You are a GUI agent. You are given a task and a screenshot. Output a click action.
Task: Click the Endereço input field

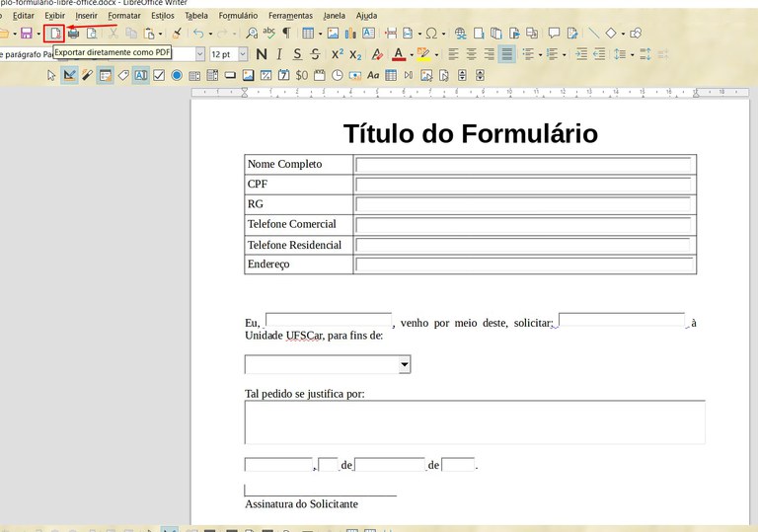tap(523, 265)
